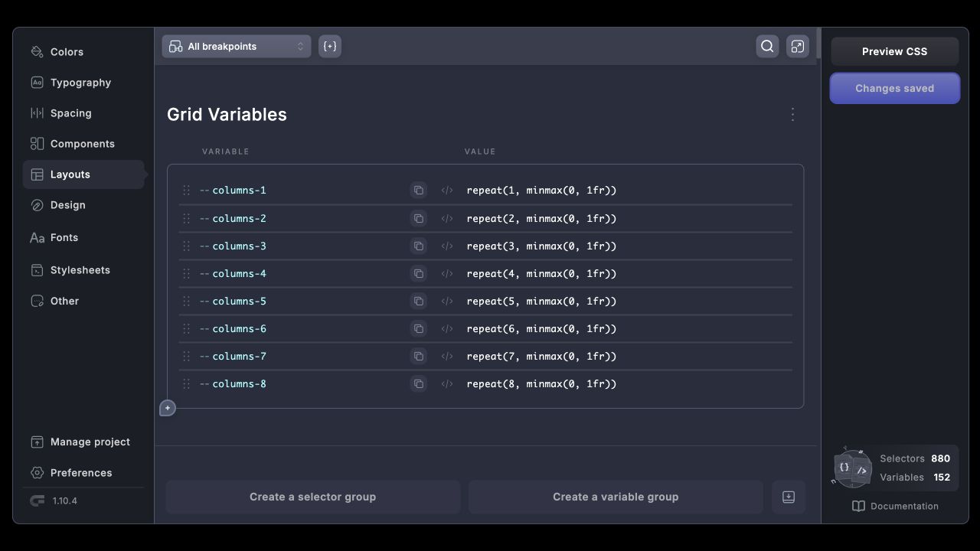Image resolution: width=980 pixels, height=551 pixels.
Task: Copy the --columns-8 variable
Action: pos(418,384)
